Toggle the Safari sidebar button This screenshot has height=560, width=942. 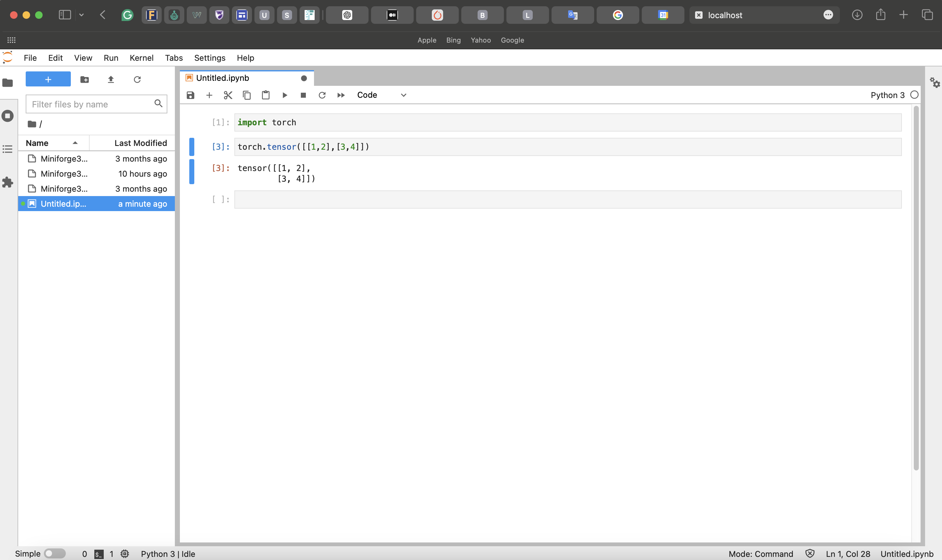tap(65, 15)
